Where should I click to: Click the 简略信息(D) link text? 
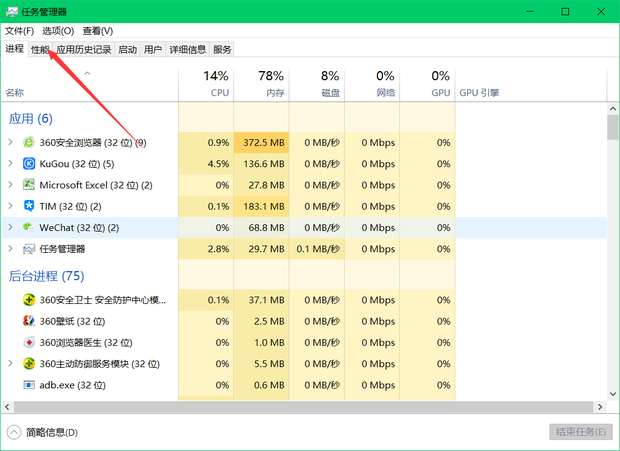point(52,432)
